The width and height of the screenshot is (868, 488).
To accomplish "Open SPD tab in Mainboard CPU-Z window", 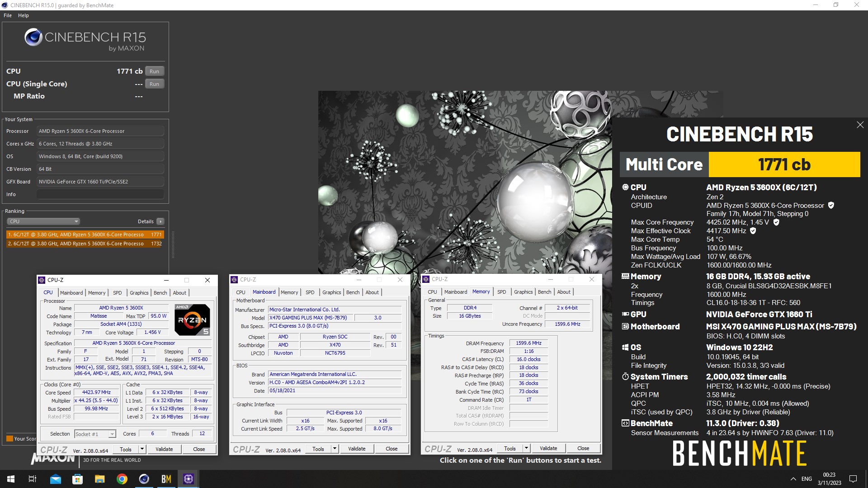I will (x=310, y=292).
